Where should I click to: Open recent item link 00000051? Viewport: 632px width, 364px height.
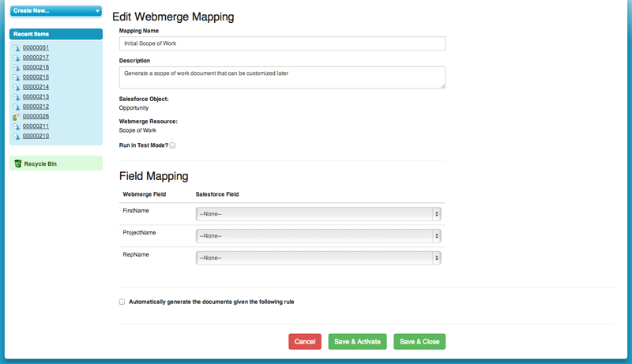click(x=36, y=47)
